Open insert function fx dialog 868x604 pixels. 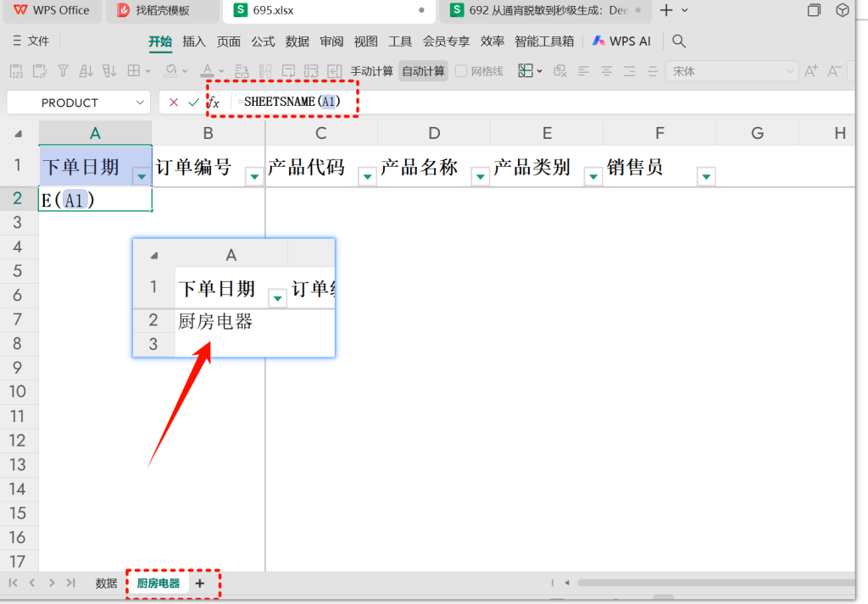coord(214,103)
